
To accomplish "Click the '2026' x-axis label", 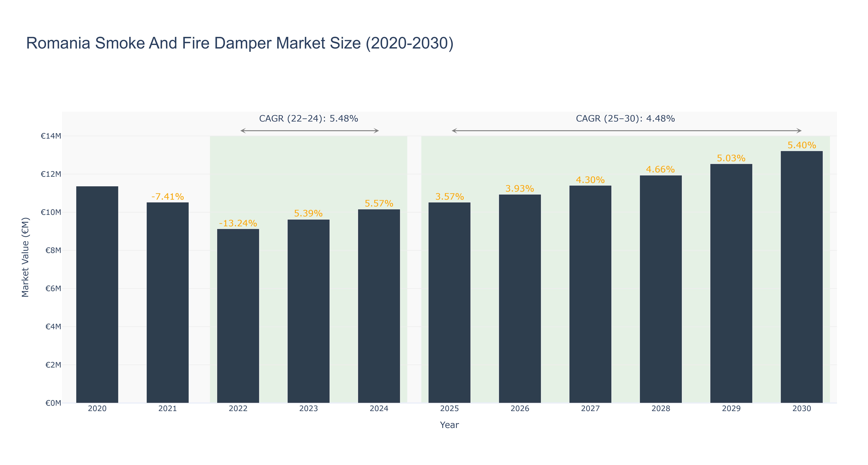I will (x=520, y=409).
